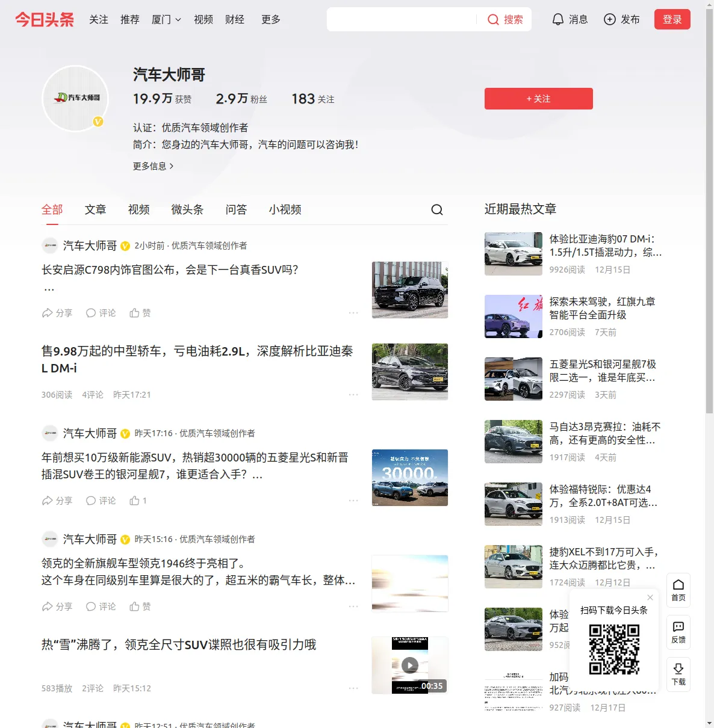Open the 30000 五菱星光S thumbnail
The height and width of the screenshot is (728, 714).
(x=410, y=478)
